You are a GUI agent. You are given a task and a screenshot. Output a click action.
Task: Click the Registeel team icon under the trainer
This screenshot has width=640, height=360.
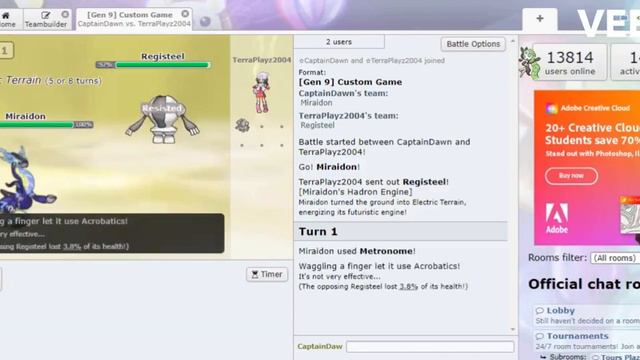point(242,125)
